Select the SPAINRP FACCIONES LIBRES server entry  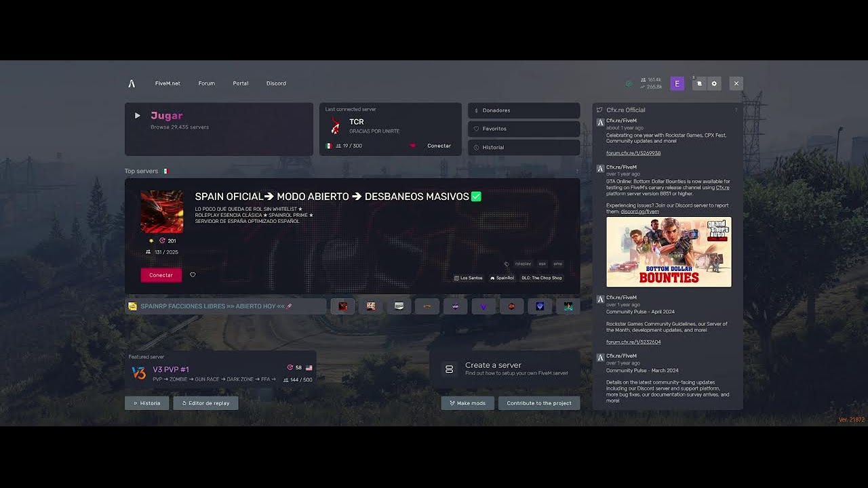[225, 306]
